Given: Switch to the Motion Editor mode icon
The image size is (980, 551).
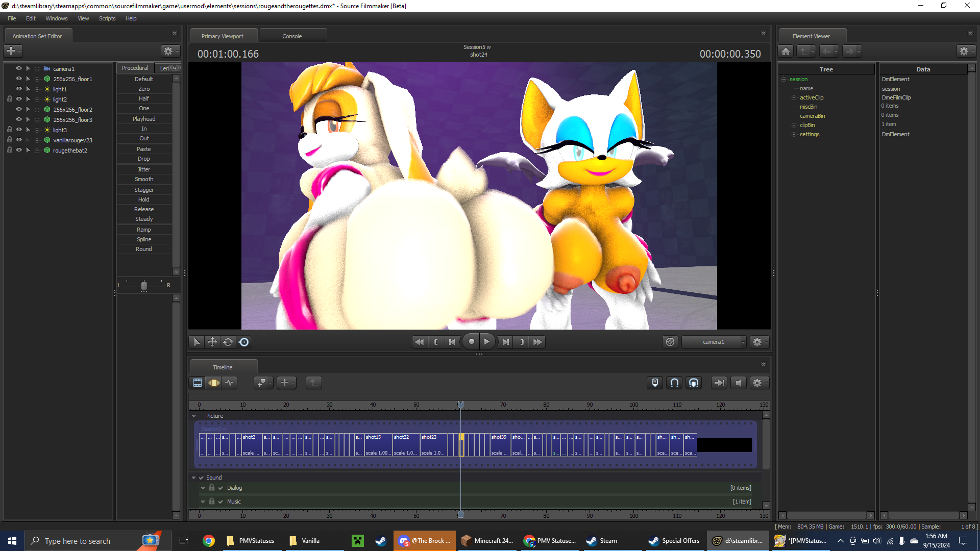Looking at the screenshot, I should coord(213,383).
